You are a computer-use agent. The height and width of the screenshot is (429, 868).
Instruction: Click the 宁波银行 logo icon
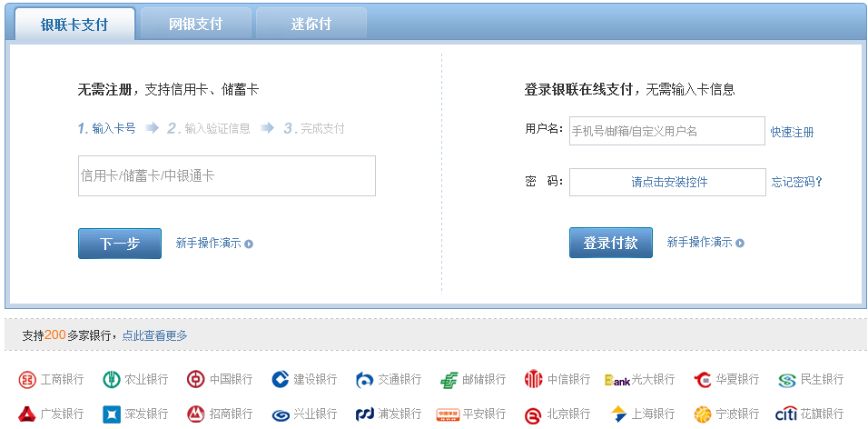pyautogui.click(x=702, y=414)
